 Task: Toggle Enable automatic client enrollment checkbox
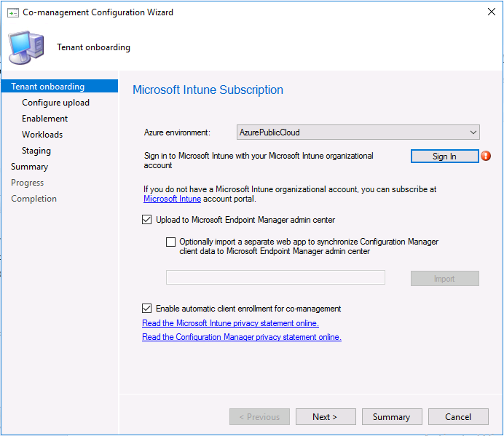tap(147, 309)
